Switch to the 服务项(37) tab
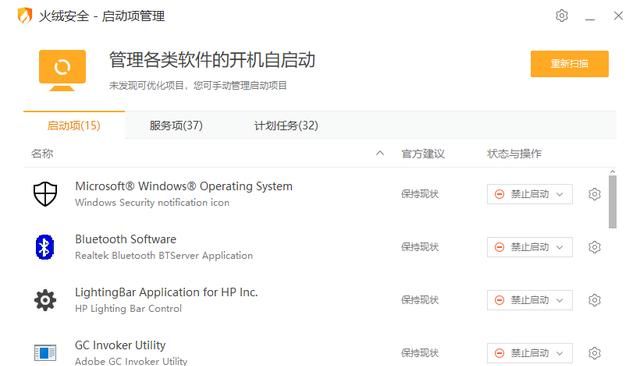This screenshot has width=640, height=366. tap(176, 125)
